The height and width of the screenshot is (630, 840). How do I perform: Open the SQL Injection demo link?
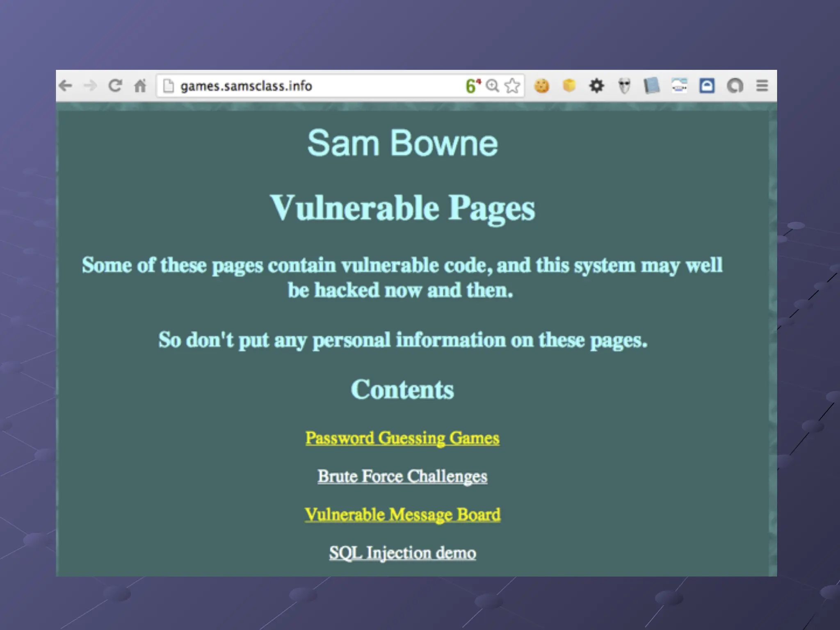click(402, 552)
